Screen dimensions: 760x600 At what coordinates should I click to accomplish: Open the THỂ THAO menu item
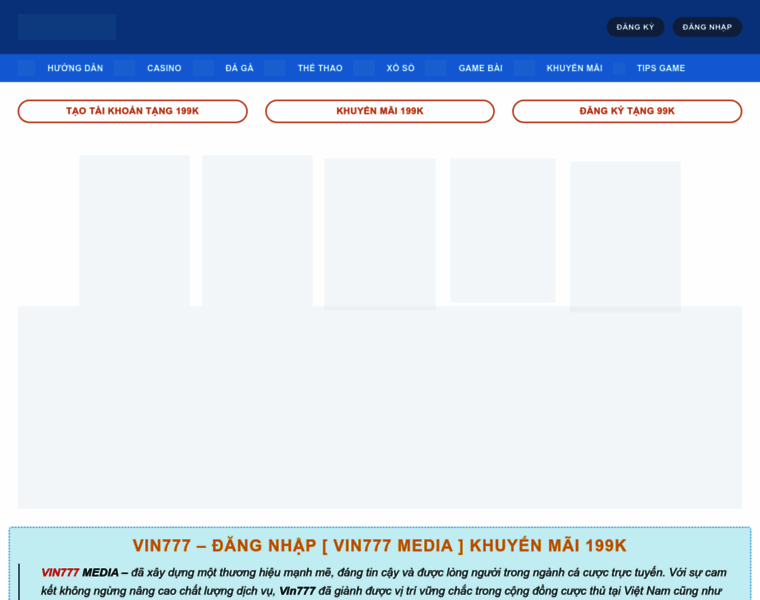click(x=320, y=68)
